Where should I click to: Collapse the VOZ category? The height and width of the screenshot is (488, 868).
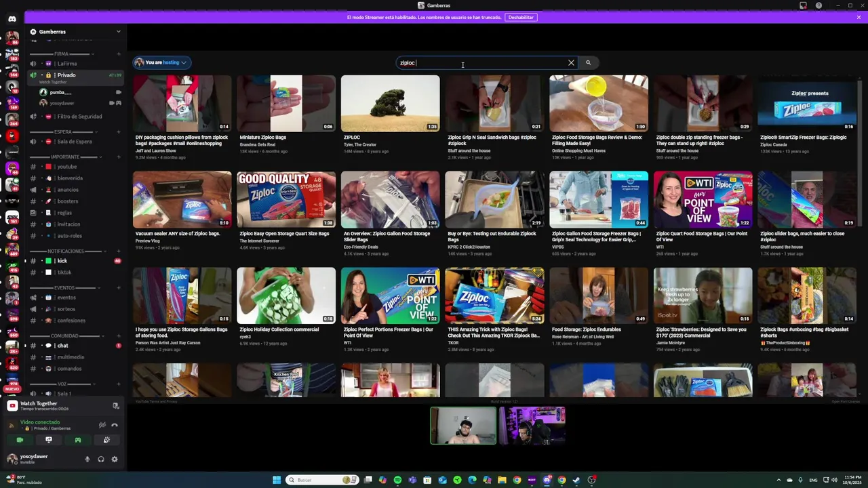pos(62,384)
